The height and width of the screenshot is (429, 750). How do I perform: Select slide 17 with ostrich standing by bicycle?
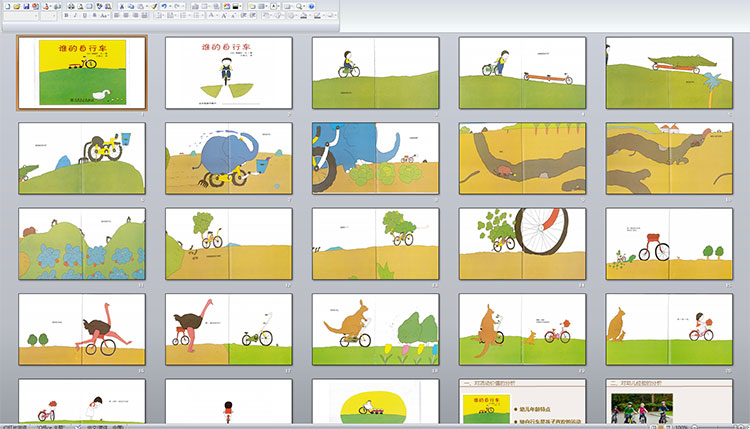pos(229,330)
